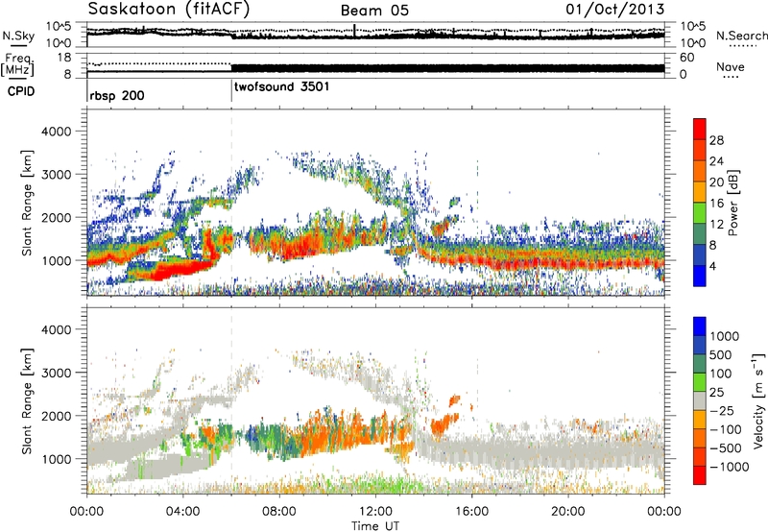Click the '25' label on the Velocity colorbar
The width and height of the screenshot is (768, 532).
[716, 392]
